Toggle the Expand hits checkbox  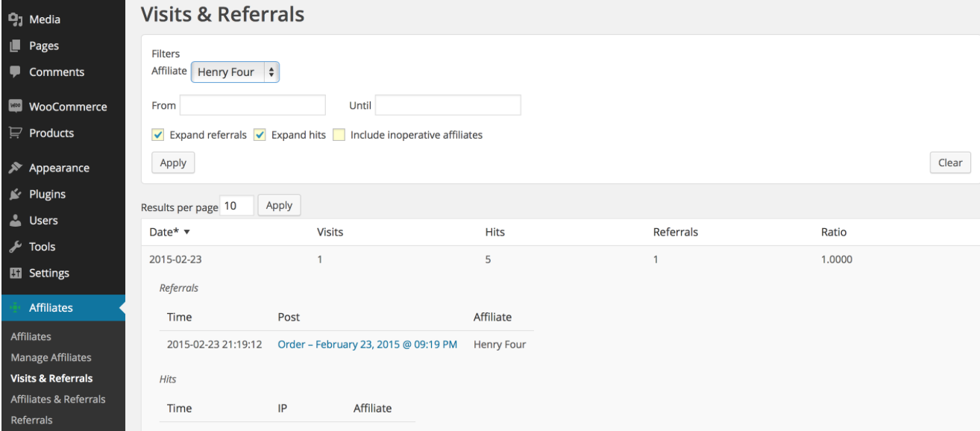coord(260,135)
